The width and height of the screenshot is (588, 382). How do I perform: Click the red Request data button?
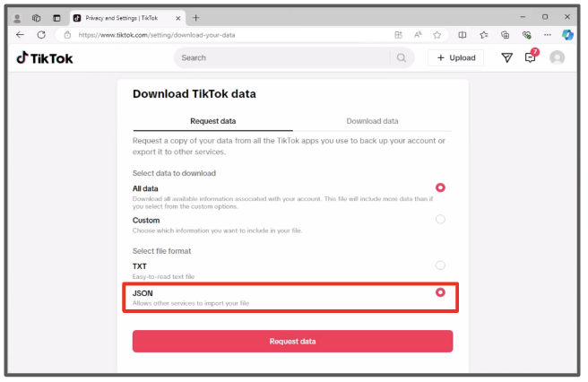click(x=292, y=341)
